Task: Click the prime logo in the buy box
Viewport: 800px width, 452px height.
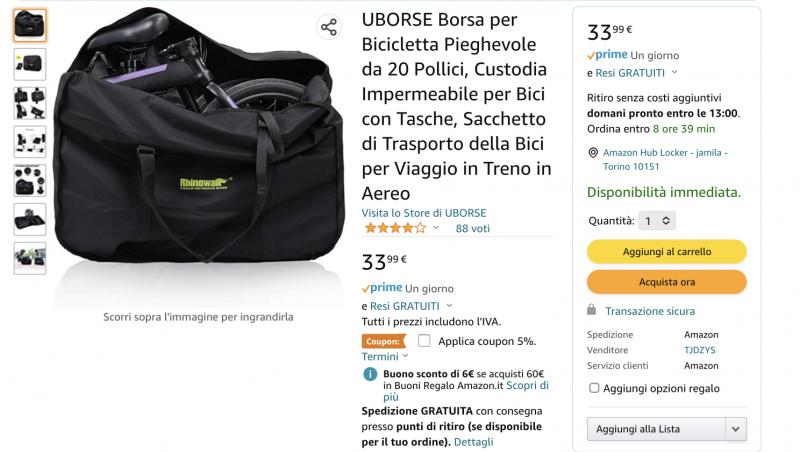Action: (607, 55)
